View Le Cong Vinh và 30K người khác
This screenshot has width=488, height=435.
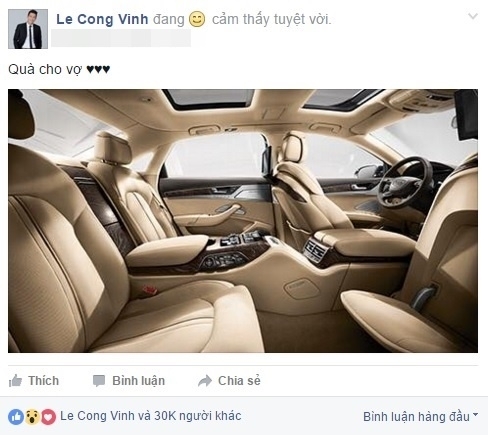151,416
